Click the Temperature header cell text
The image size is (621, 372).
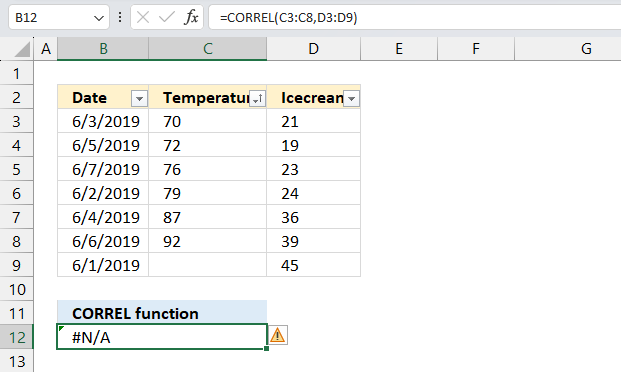[206, 97]
